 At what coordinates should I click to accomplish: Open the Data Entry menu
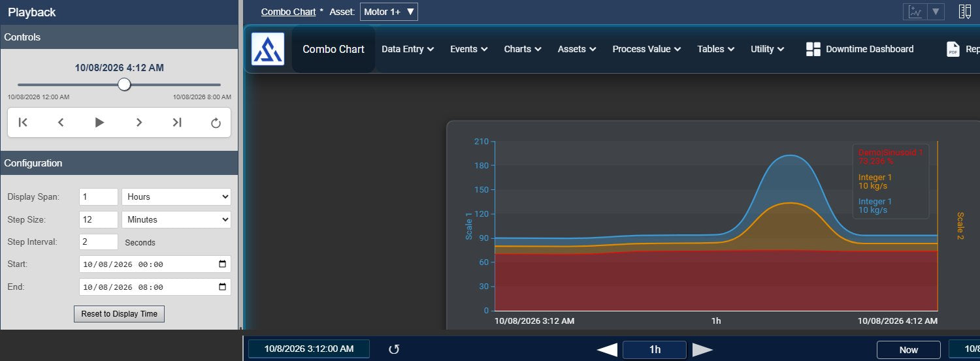coord(408,49)
